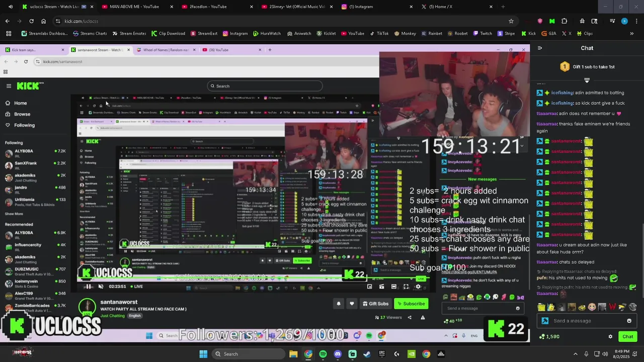644x362 pixels.
Task: Open Clip Download bookmark
Action: [x=168, y=34]
